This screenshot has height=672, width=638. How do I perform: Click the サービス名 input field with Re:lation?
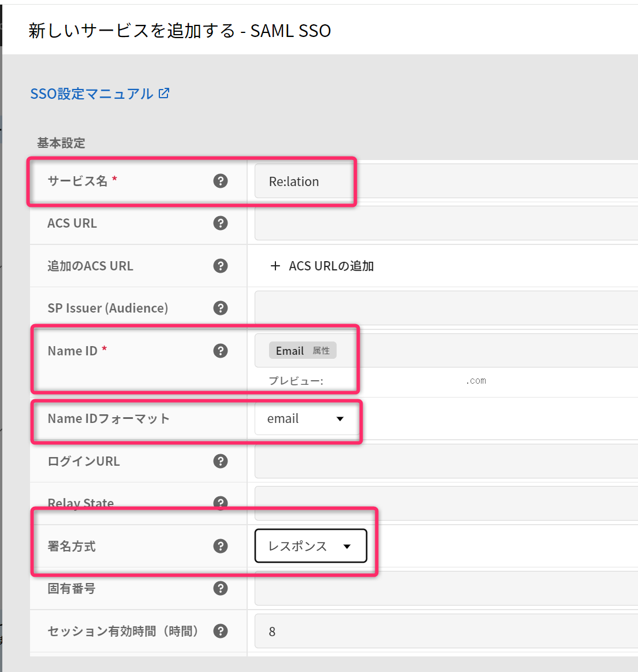tap(445, 181)
